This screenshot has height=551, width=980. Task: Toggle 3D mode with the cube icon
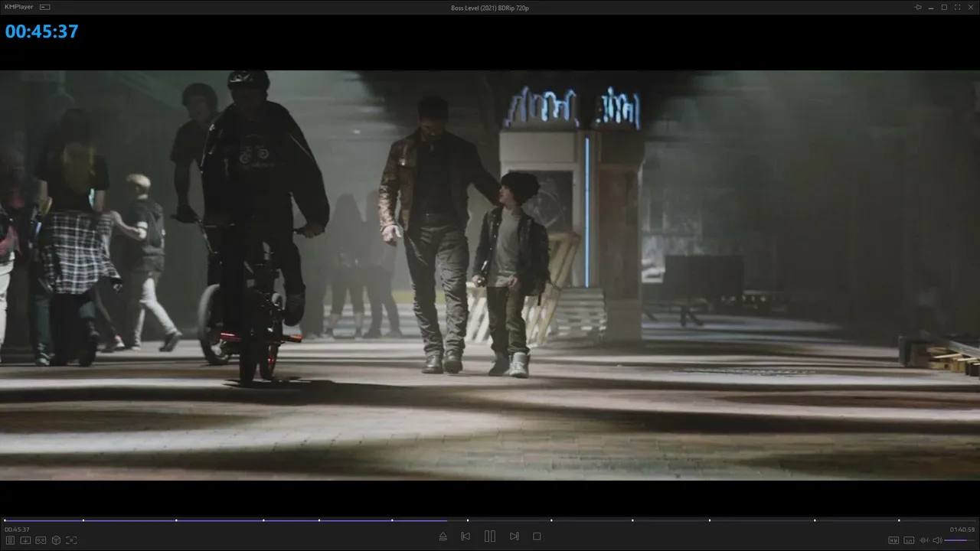click(56, 540)
